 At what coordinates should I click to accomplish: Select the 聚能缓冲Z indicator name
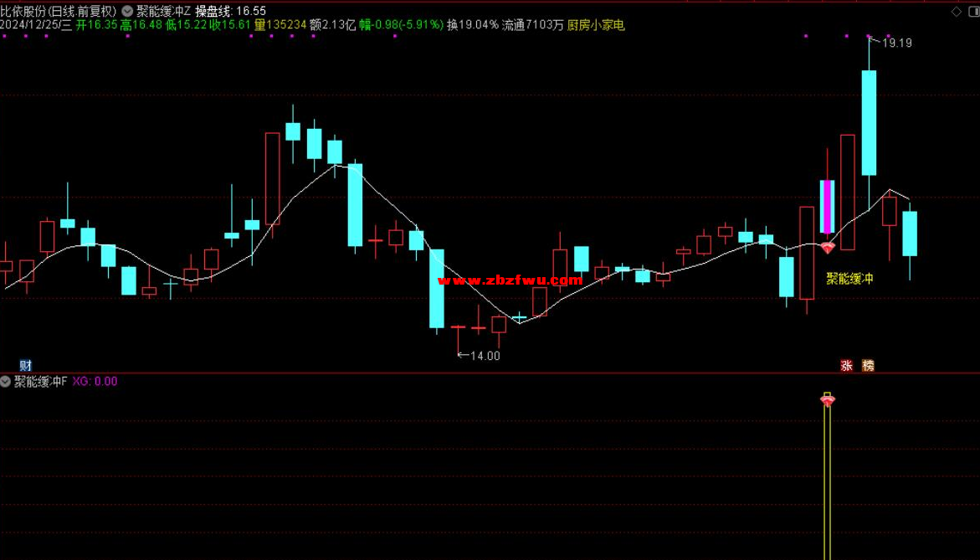(x=164, y=11)
